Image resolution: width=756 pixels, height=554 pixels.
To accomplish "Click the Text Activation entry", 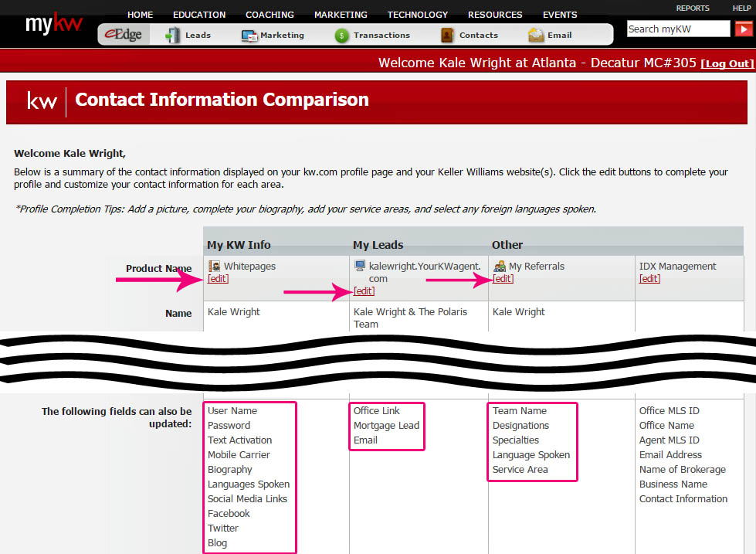I will [239, 440].
